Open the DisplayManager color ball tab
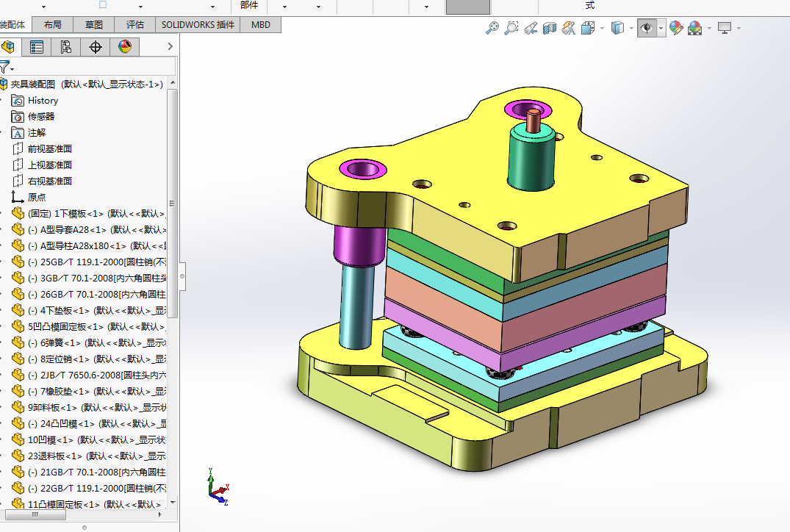The image size is (790, 532). pyautogui.click(x=124, y=47)
